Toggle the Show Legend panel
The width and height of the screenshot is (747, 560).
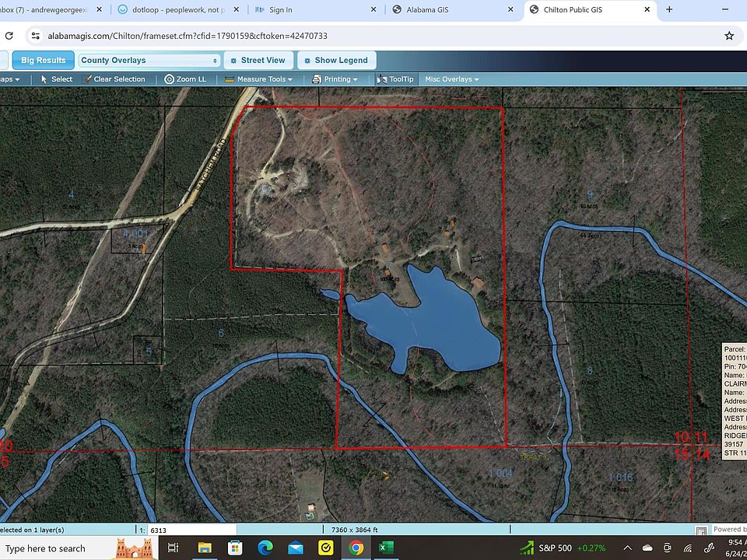pyautogui.click(x=335, y=61)
